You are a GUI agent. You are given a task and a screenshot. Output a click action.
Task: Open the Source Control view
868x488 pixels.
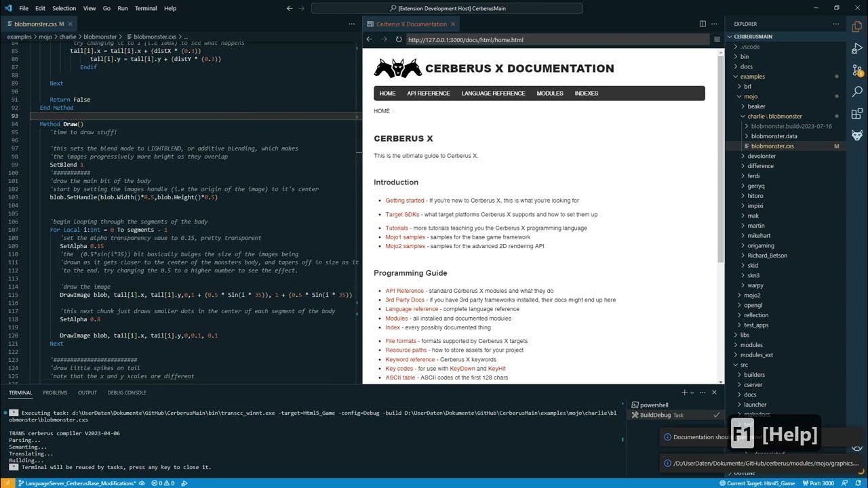[857, 70]
